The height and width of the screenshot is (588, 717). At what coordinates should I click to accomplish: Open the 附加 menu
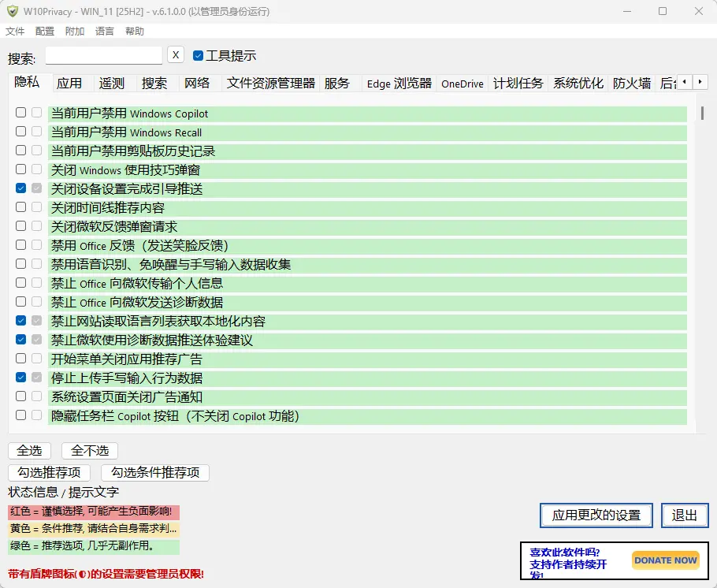pyautogui.click(x=75, y=31)
